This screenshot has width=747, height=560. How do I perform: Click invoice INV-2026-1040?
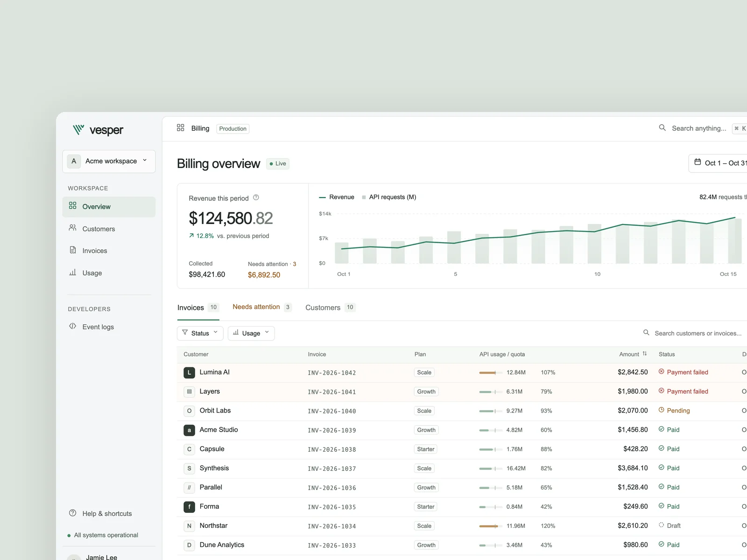pyautogui.click(x=332, y=411)
